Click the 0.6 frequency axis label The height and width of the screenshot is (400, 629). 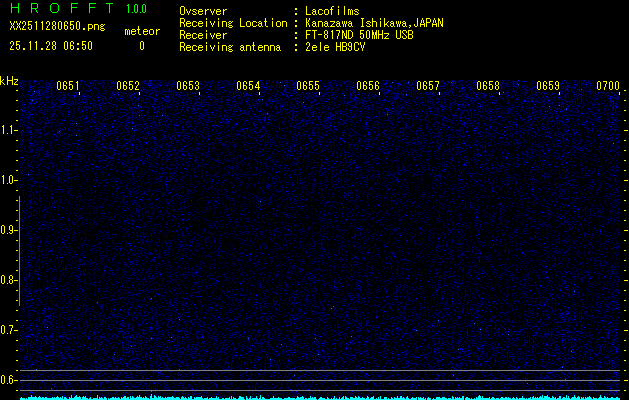[9, 380]
